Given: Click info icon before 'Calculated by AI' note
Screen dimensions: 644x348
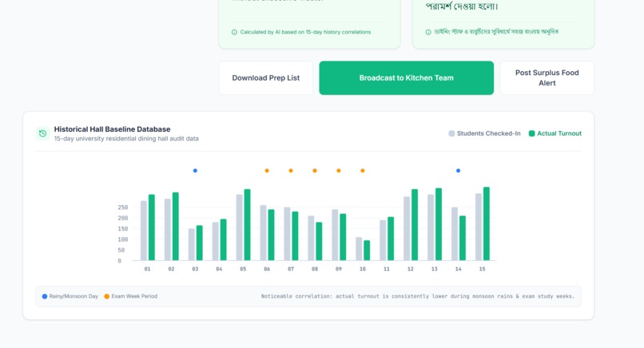Looking at the screenshot, I should (x=235, y=32).
